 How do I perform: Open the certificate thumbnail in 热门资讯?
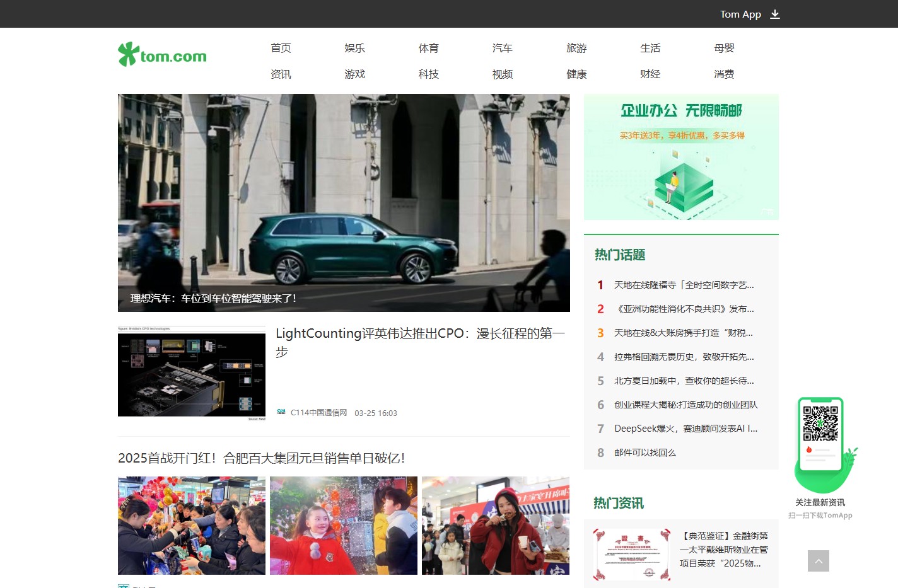point(632,555)
